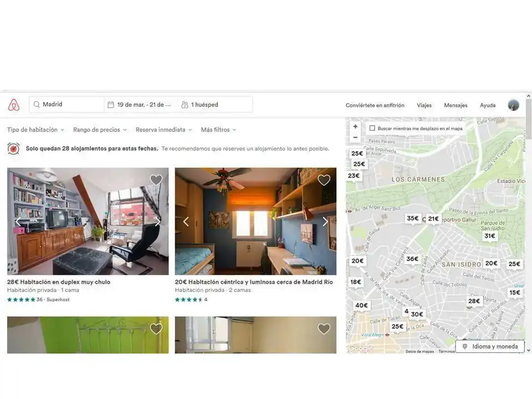This screenshot has height=399, width=532.
Task: Open Rango de precios dropdown
Action: 100,130
